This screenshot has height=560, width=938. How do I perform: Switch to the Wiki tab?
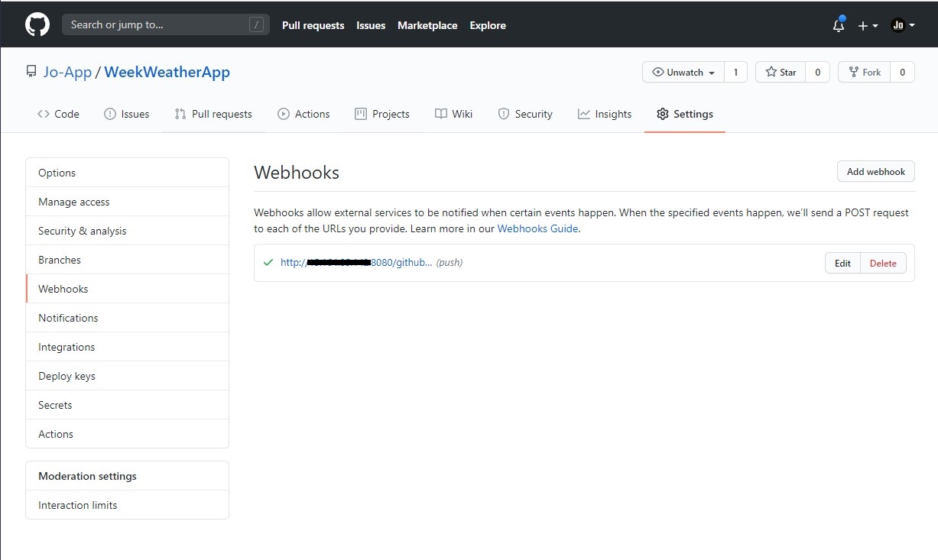[x=453, y=114]
